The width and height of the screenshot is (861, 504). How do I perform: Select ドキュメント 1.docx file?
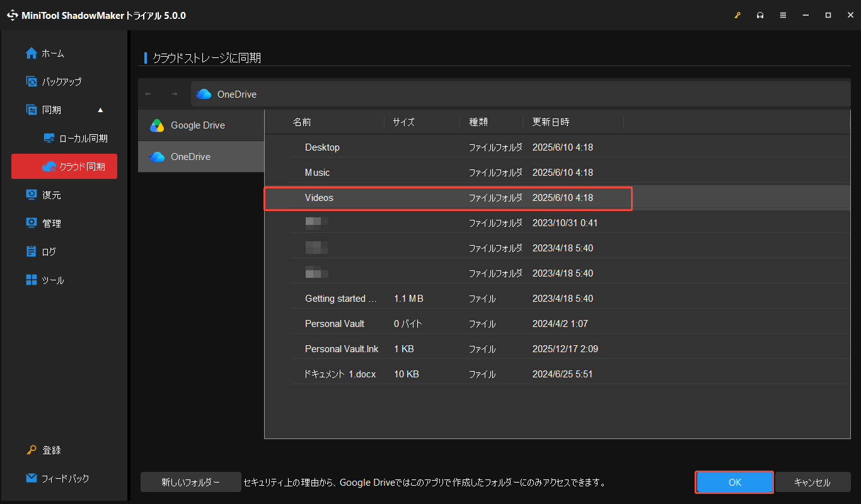[557, 374]
